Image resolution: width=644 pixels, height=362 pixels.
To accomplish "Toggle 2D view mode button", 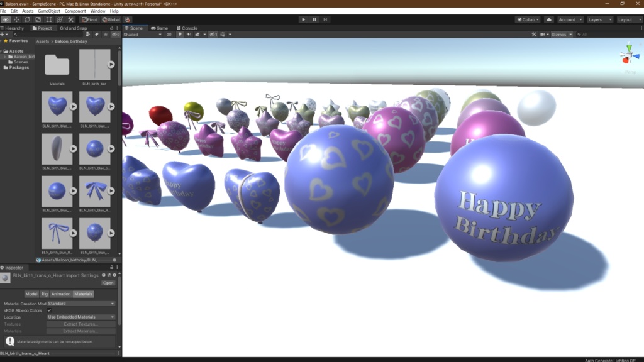I will [169, 35].
